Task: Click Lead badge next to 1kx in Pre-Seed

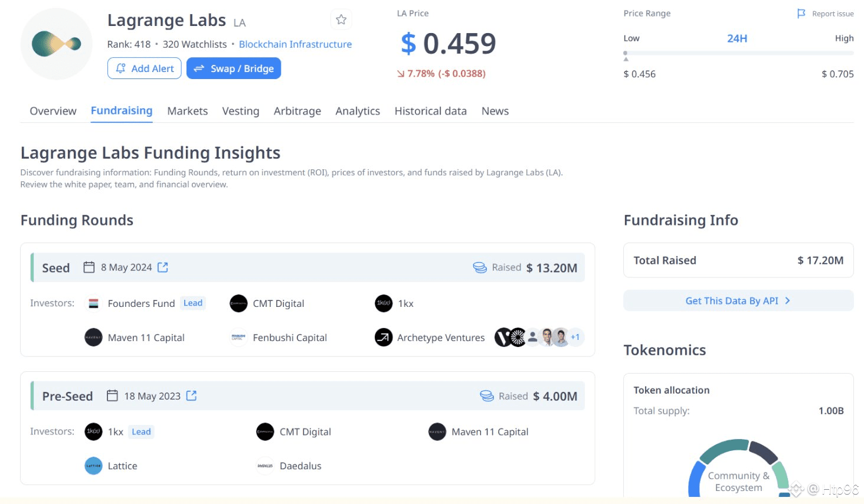Action: (x=141, y=431)
